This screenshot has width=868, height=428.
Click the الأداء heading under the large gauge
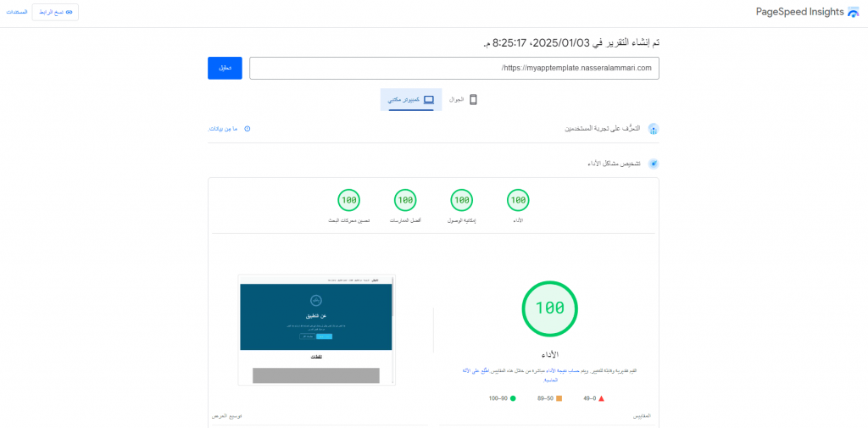pyautogui.click(x=549, y=353)
